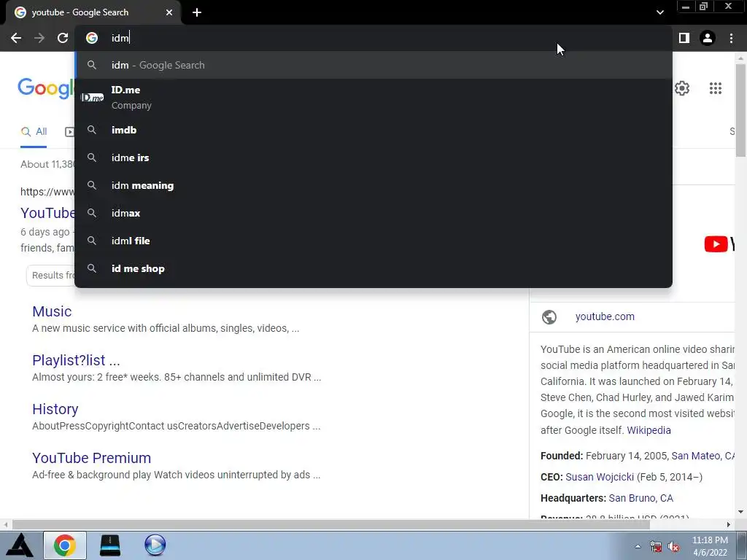Open the YouTube Premium sitelink

(91, 458)
